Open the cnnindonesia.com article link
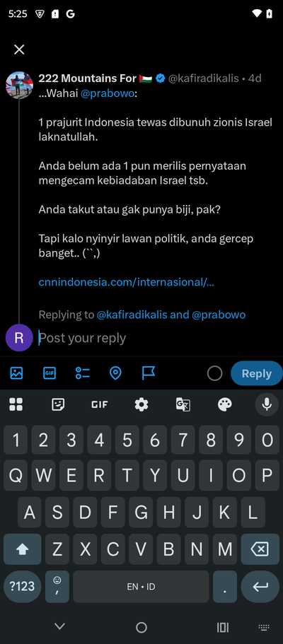 126,282
